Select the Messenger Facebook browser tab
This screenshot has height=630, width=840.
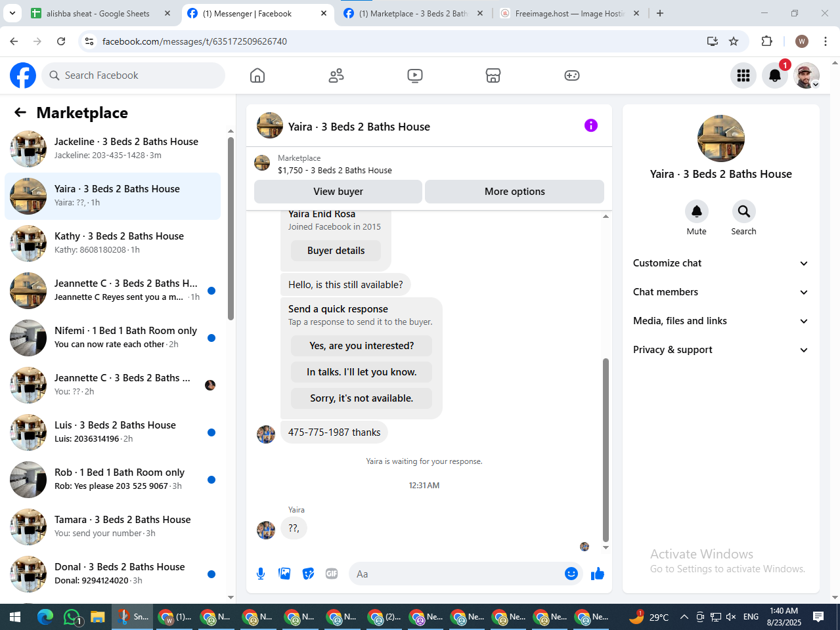click(257, 13)
